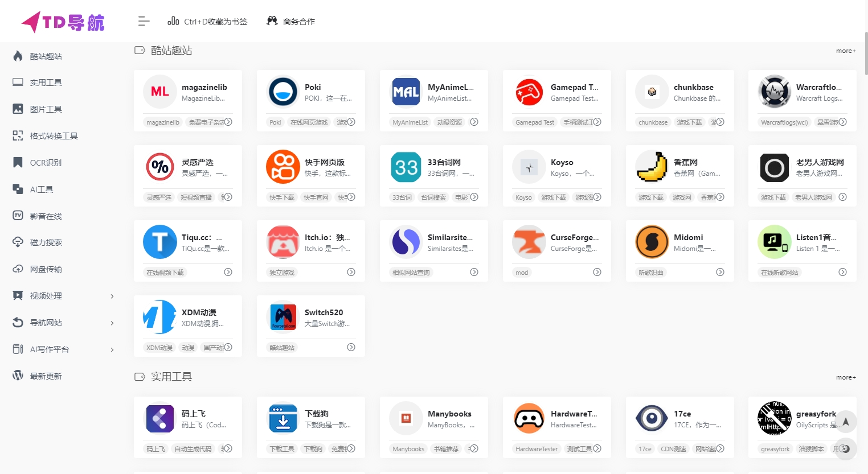Click the TD导航 site logo
Viewport: 868px width, 474px height.
pos(63,22)
